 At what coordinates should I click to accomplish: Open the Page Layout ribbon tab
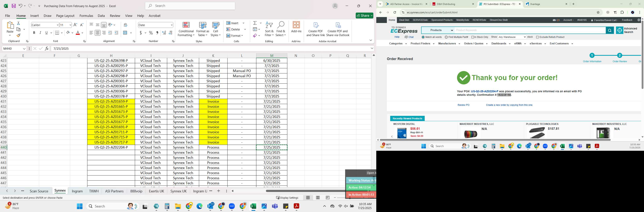[x=65, y=16]
